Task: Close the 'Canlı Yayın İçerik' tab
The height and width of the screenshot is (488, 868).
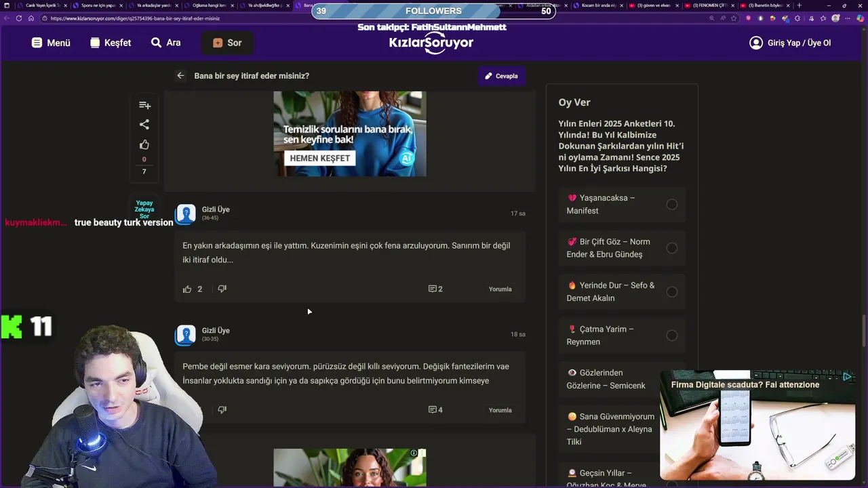Action: (x=66, y=5)
